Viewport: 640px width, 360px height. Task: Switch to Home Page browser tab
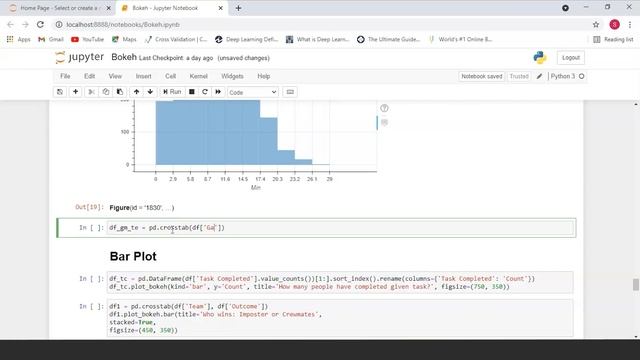click(59, 8)
